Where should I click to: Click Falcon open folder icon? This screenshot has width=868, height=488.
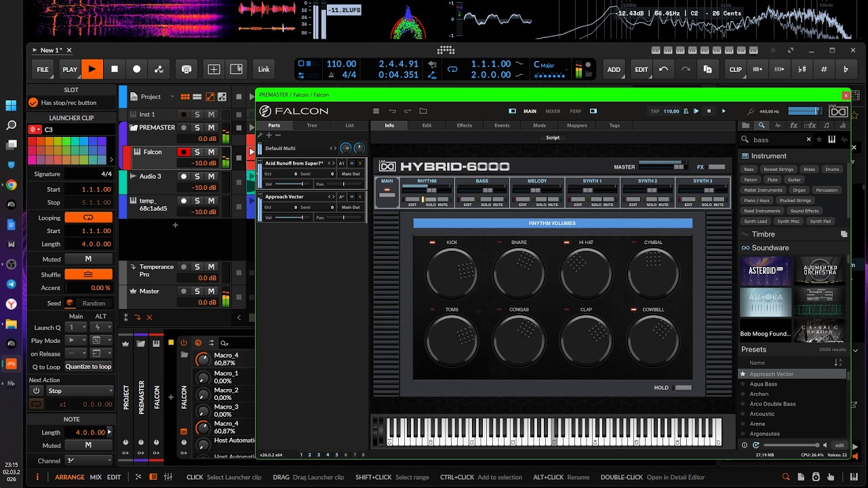pyautogui.click(x=423, y=111)
